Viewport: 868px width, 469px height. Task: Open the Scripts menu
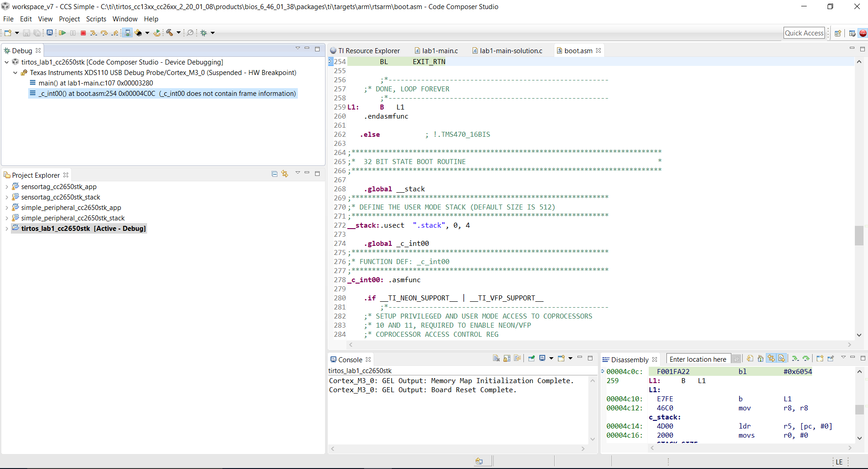point(96,19)
